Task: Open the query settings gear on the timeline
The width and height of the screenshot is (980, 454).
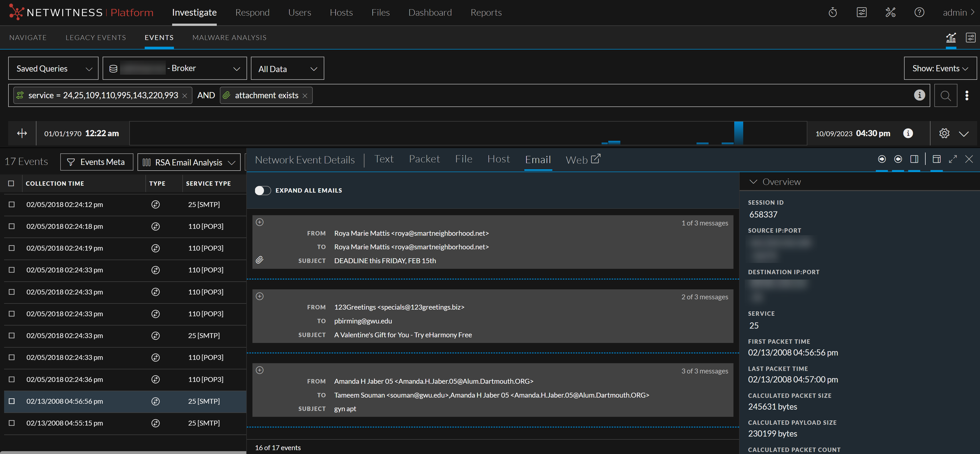Action: [x=944, y=133]
